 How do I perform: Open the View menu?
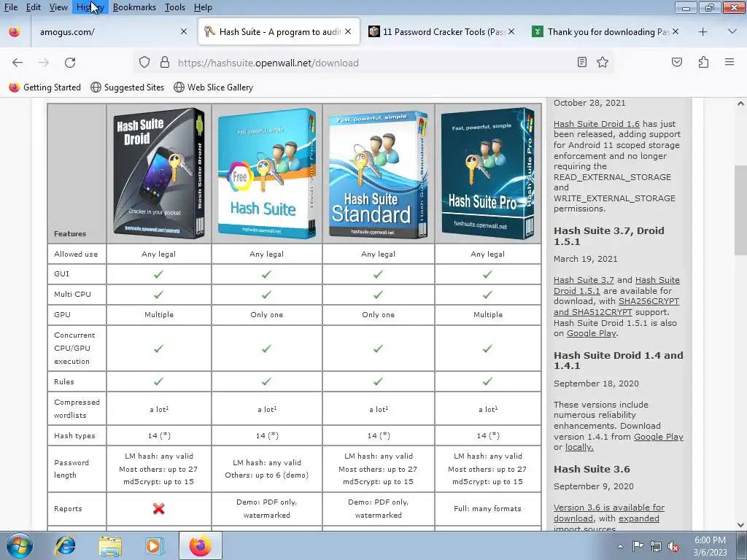[x=58, y=7]
